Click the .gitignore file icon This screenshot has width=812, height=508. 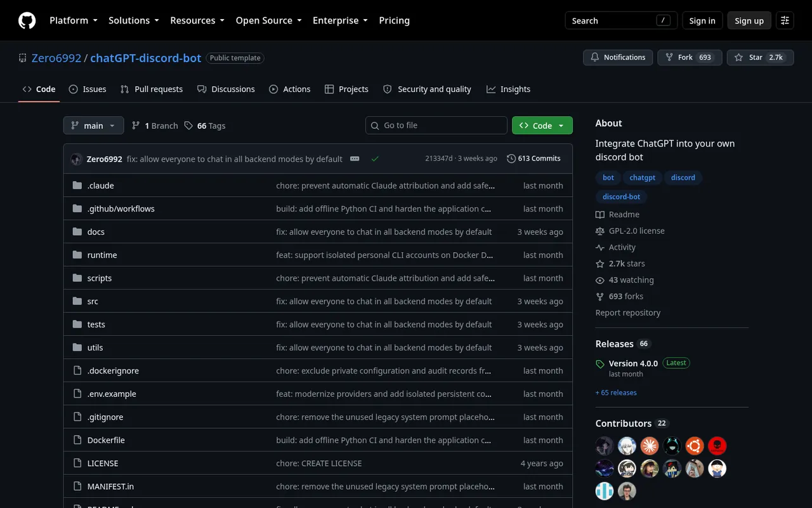tap(77, 417)
